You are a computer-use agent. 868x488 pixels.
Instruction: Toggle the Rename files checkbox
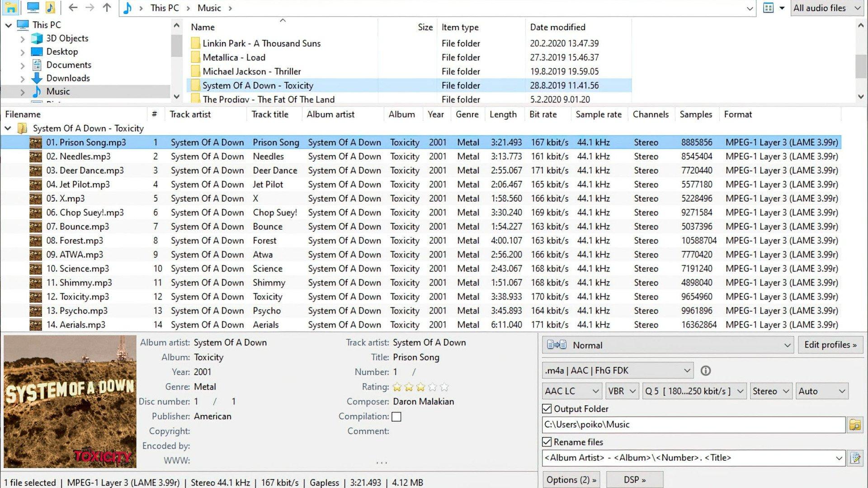pos(547,442)
